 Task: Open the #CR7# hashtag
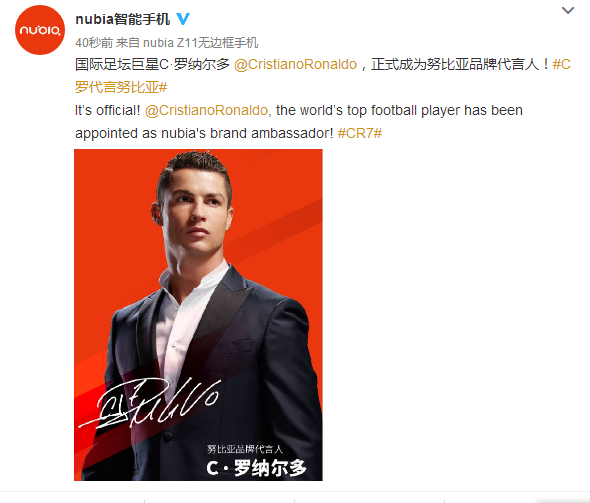[x=360, y=133]
